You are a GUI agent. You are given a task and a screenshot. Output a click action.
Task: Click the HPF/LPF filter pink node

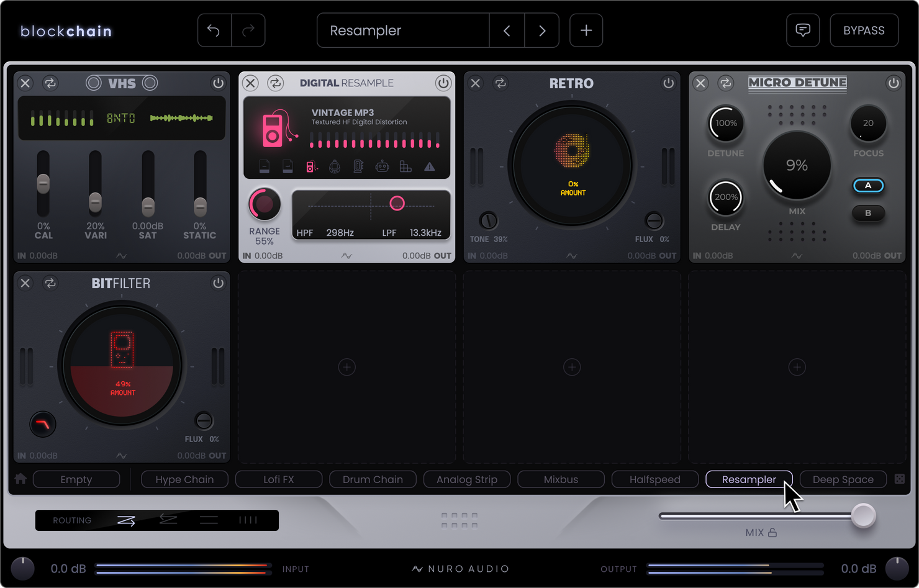click(x=397, y=203)
